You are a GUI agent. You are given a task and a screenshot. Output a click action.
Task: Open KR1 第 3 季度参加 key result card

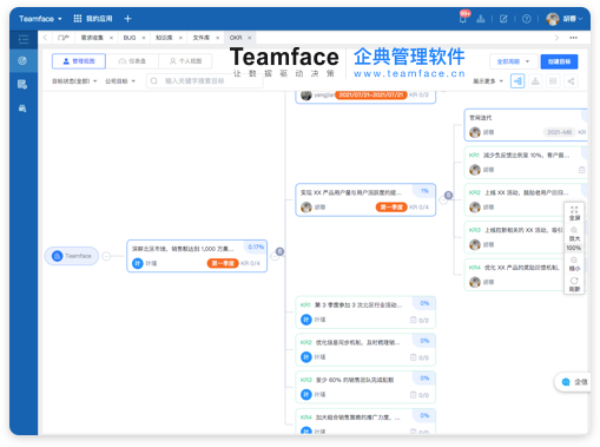pyautogui.click(x=365, y=312)
